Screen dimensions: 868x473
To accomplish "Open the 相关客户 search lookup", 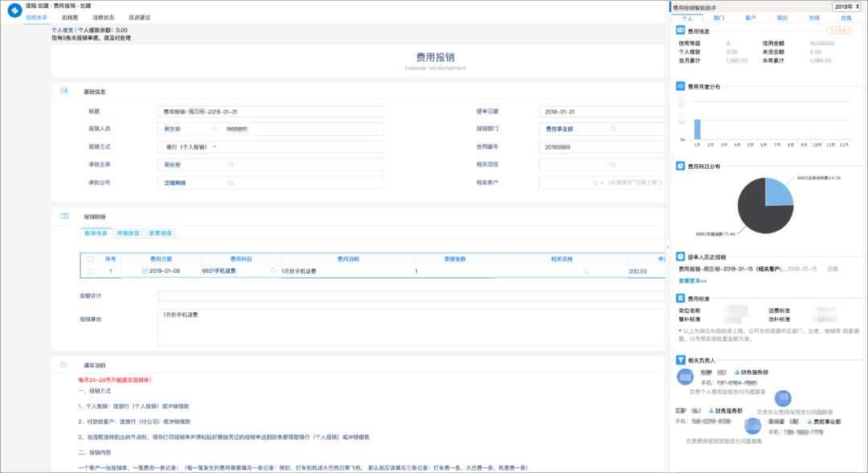I will [x=596, y=183].
